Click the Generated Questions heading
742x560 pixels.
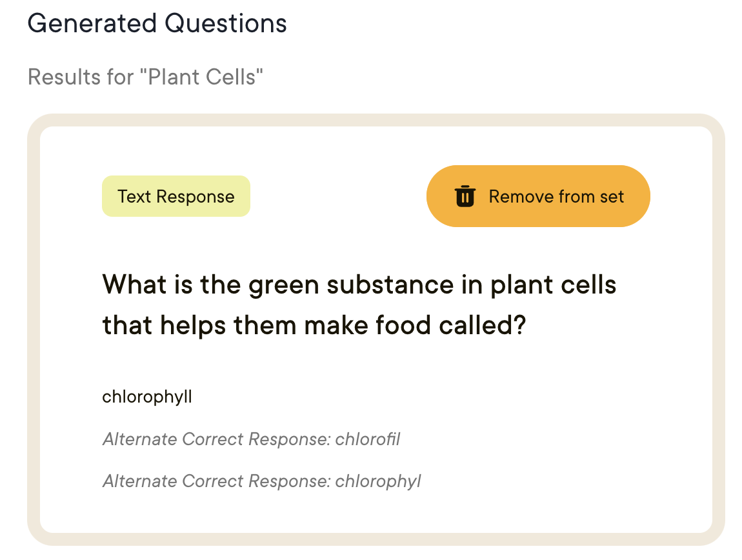point(157,24)
